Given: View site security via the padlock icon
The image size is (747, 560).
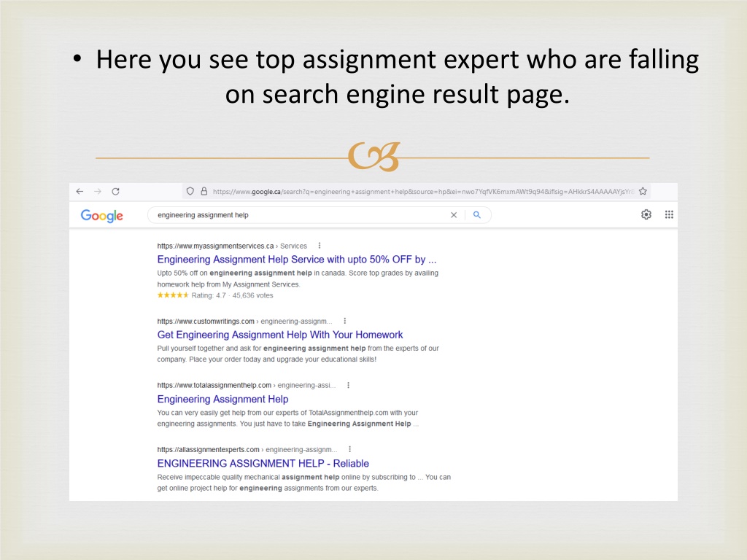Looking at the screenshot, I should point(204,192).
